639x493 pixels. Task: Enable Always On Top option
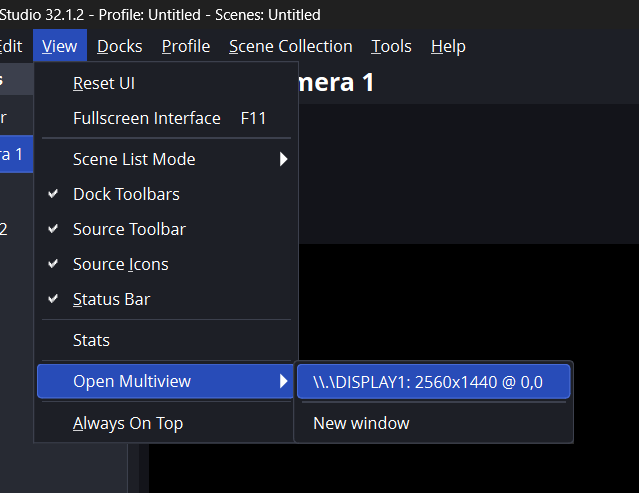click(167, 423)
